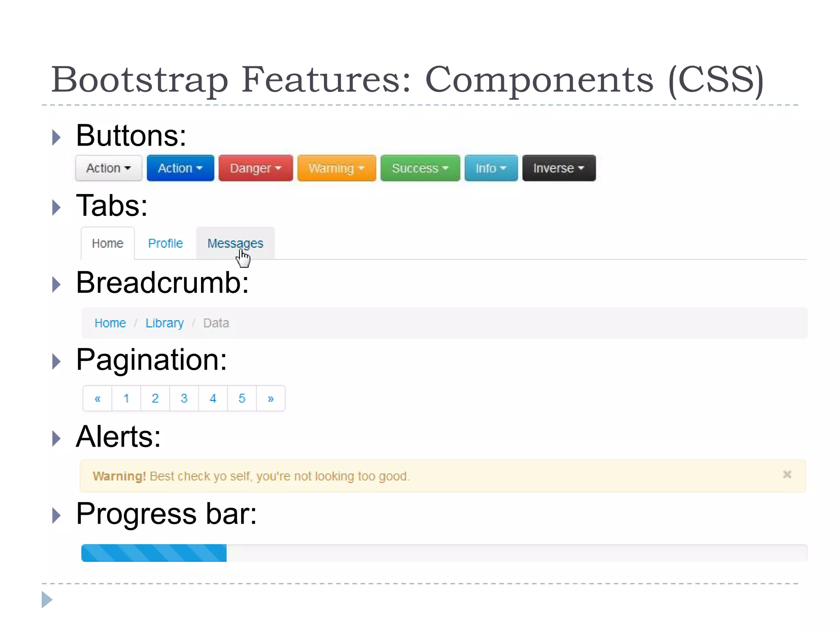The width and height of the screenshot is (840, 630).
Task: Go to pagination page 4
Action: (213, 398)
